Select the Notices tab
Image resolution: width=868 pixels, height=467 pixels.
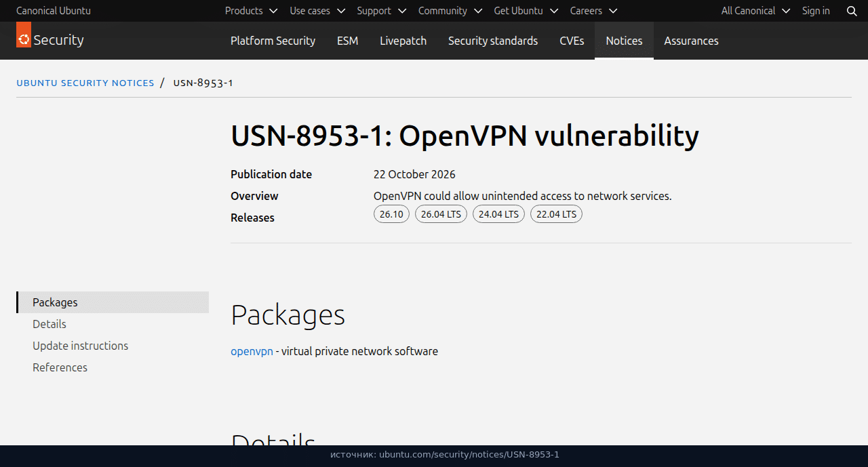(x=624, y=41)
